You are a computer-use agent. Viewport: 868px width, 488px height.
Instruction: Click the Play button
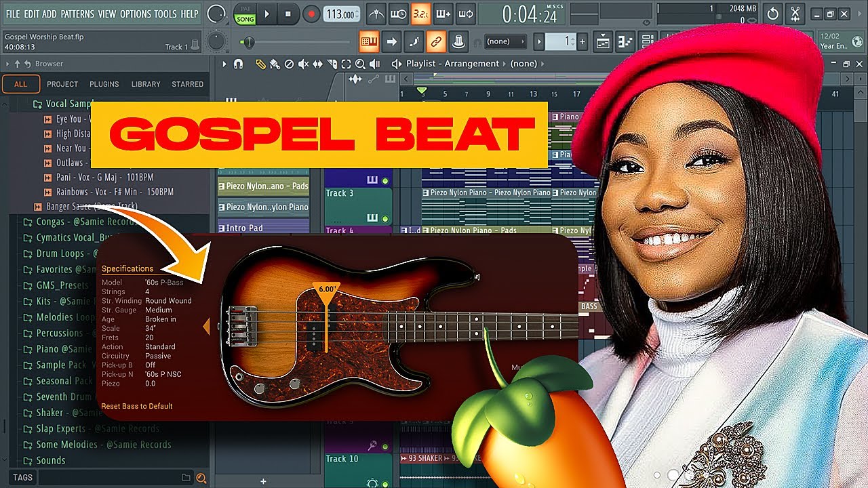pyautogui.click(x=267, y=14)
